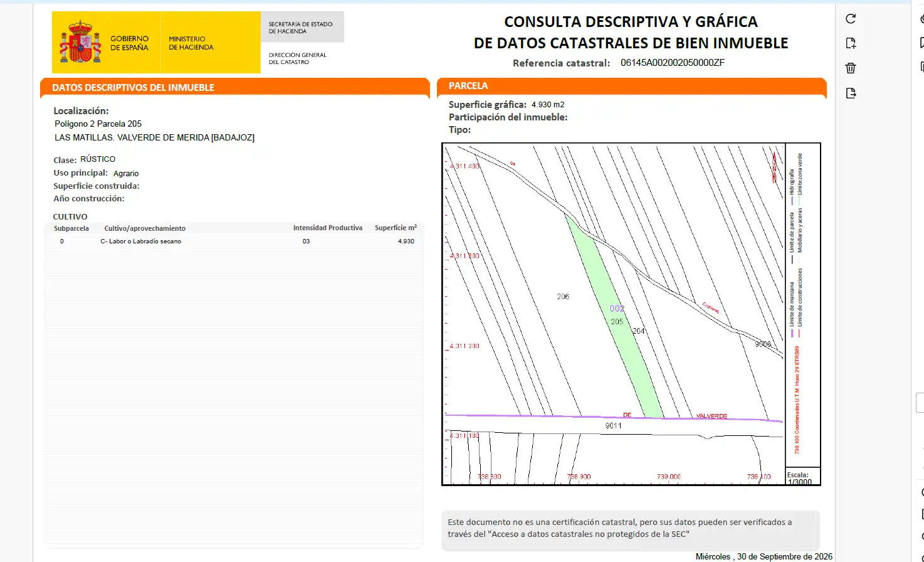Click the 'Superficie m²' column header

click(x=396, y=228)
